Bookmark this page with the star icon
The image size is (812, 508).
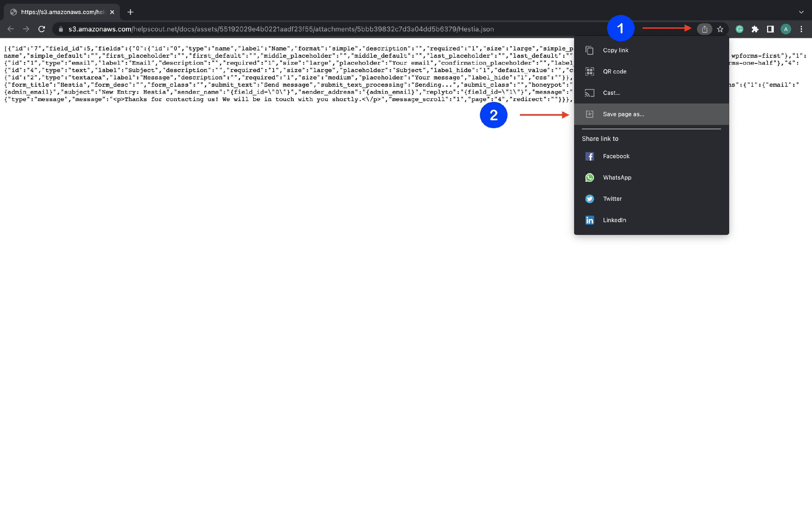(x=720, y=29)
